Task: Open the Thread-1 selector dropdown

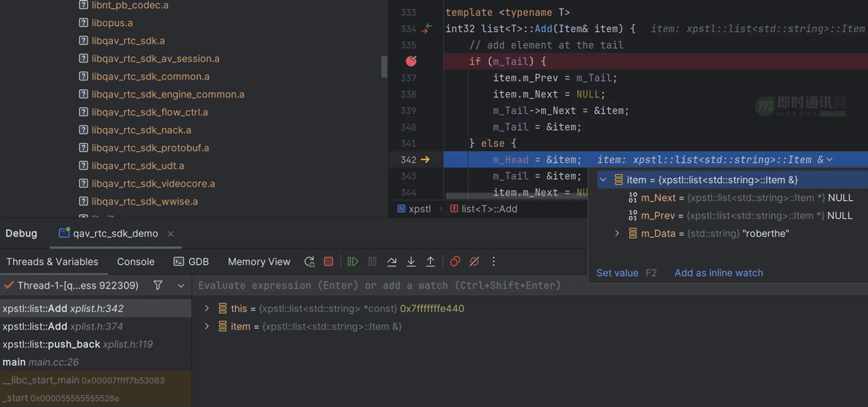Action: (181, 286)
